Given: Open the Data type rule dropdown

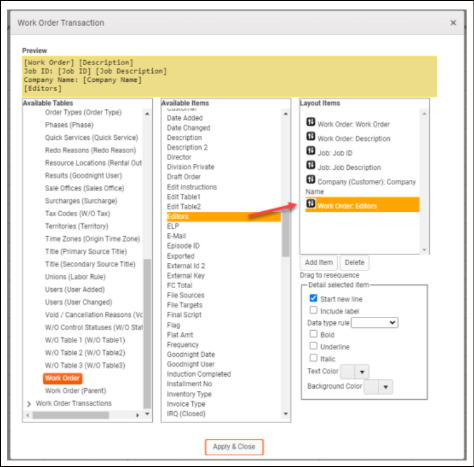Looking at the screenshot, I should pyautogui.click(x=375, y=323).
